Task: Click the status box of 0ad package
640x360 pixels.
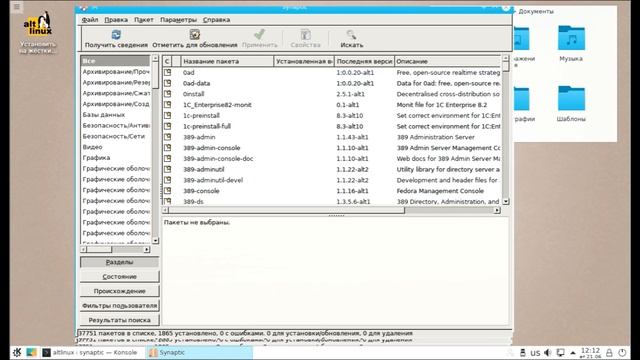Action: (x=168, y=72)
